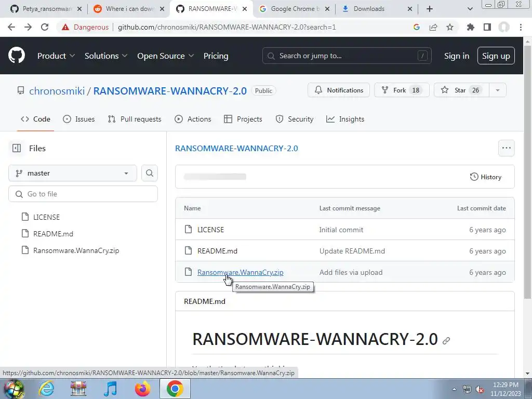532x399 pixels.
Task: Open a new tab with plus button
Action: (430, 9)
